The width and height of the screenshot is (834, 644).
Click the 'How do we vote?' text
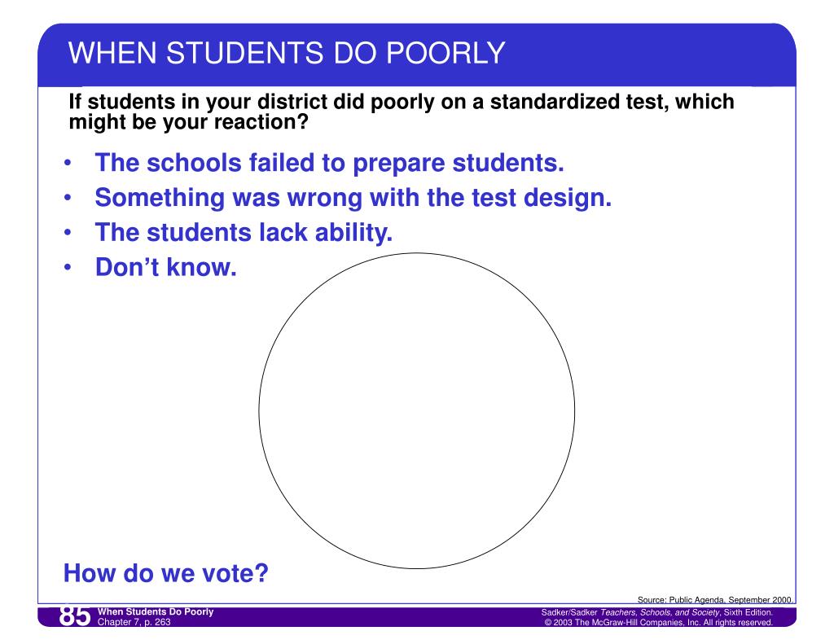pos(166,573)
